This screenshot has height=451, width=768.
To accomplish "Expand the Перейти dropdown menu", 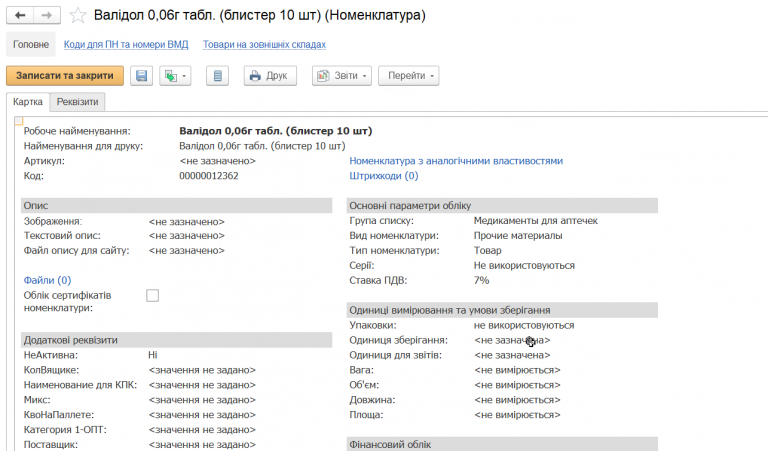I will [x=408, y=76].
